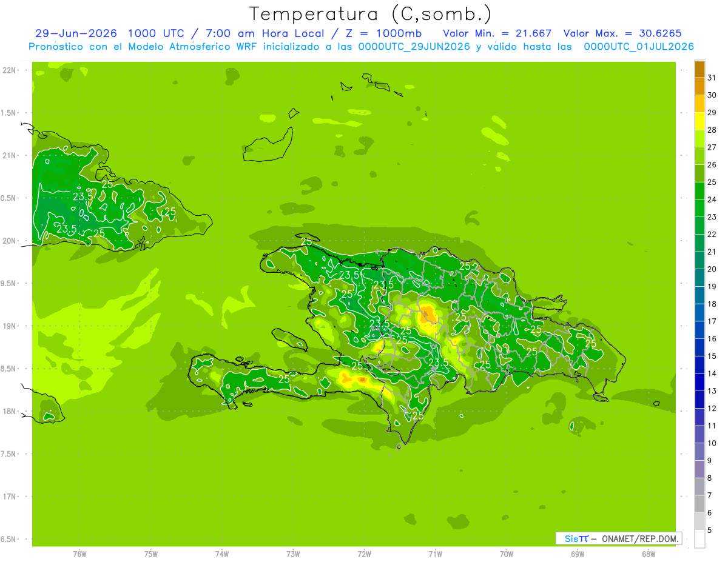The width and height of the screenshot is (728, 562).
Task: Click the '76W' longitude axis label
Action: point(79,554)
